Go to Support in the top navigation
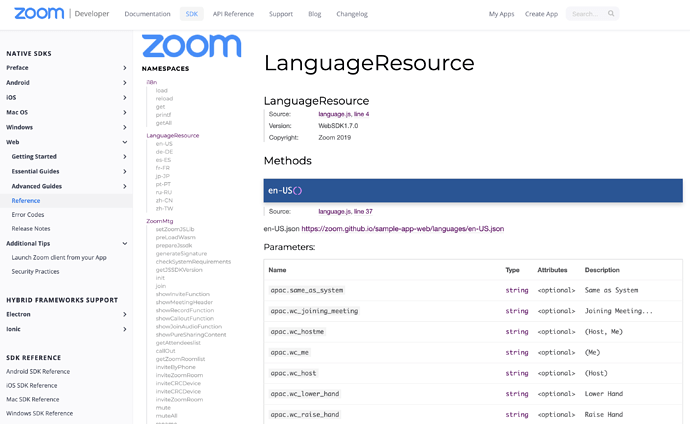This screenshot has height=424, width=690. pyautogui.click(x=281, y=14)
